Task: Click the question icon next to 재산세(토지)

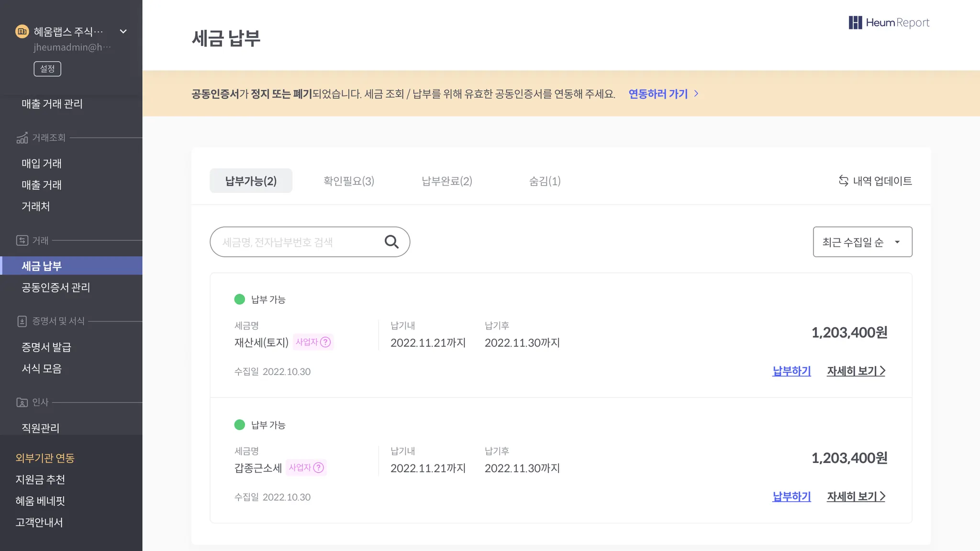Action: [325, 342]
